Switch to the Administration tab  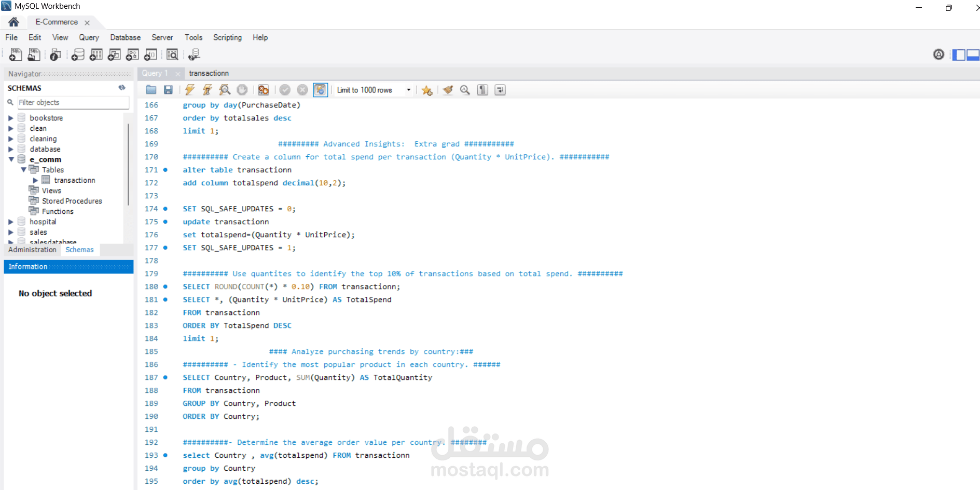[32, 250]
